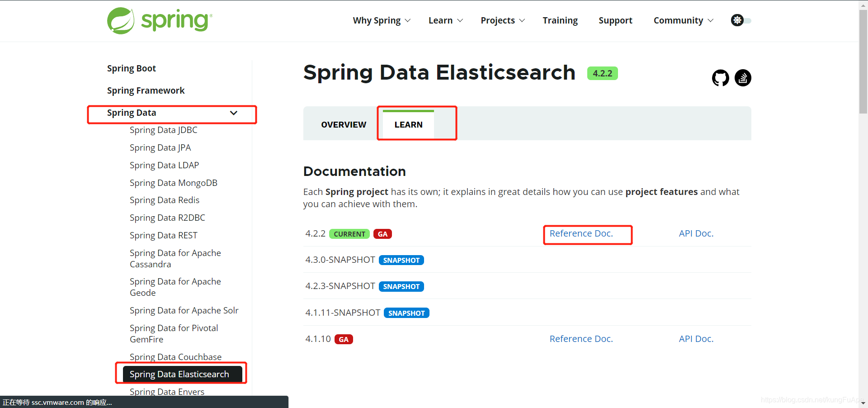This screenshot has height=408, width=868.
Task: Click the 4.1.11-SNAPSHOT version text
Action: tap(343, 313)
